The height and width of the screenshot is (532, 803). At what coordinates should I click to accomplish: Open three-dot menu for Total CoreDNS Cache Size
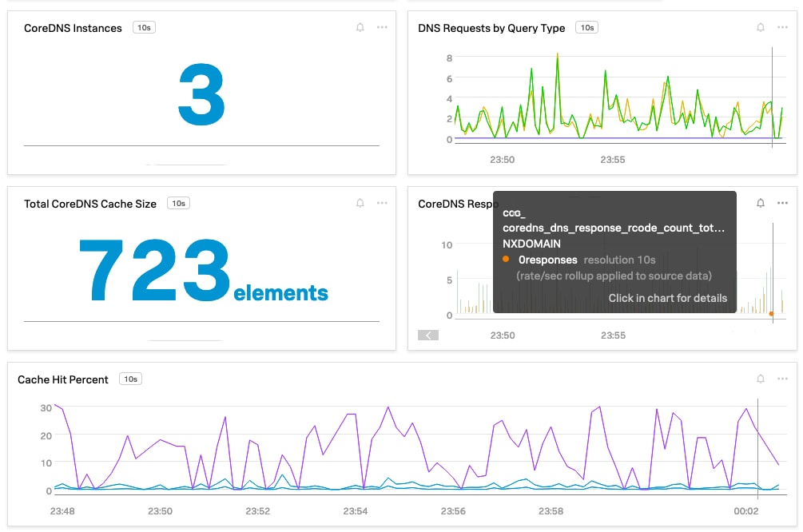pyautogui.click(x=382, y=204)
